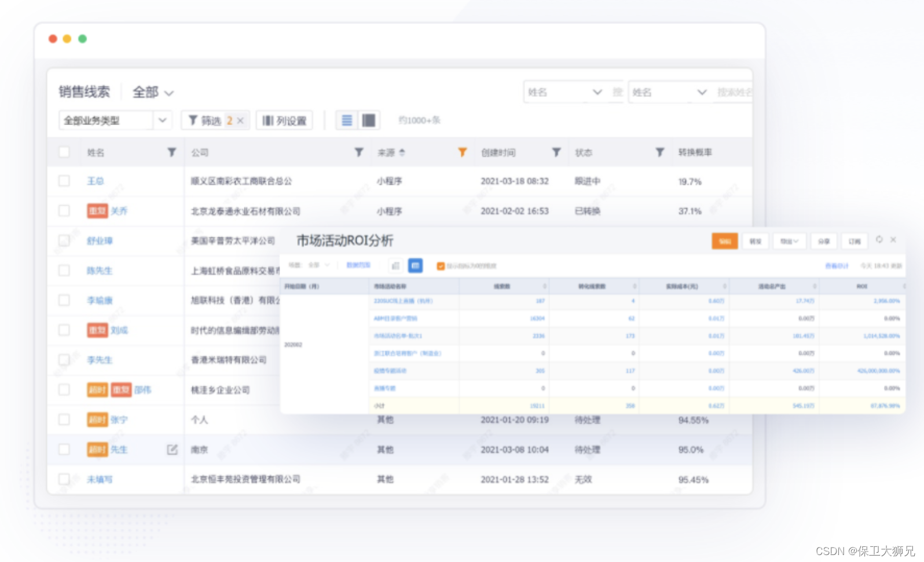Open lead name link 王总
The image size is (924, 562).
(96, 181)
